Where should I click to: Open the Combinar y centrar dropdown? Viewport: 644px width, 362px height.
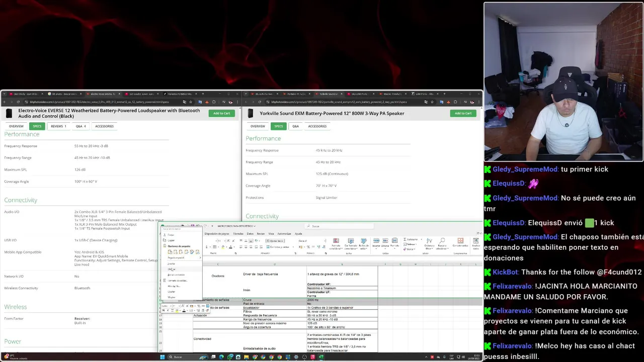pyautogui.click(x=293, y=247)
